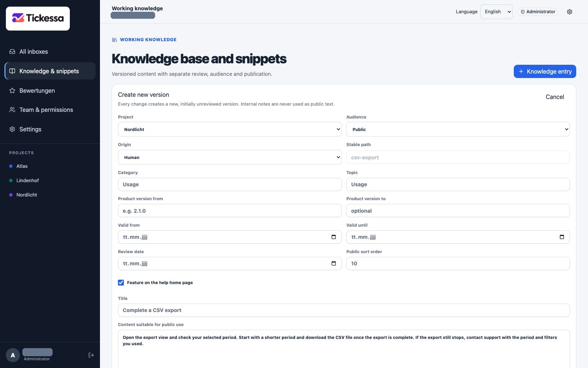Screen dimensions: 588x368
Task: Open the Language dropdown set to English
Action: click(496, 12)
